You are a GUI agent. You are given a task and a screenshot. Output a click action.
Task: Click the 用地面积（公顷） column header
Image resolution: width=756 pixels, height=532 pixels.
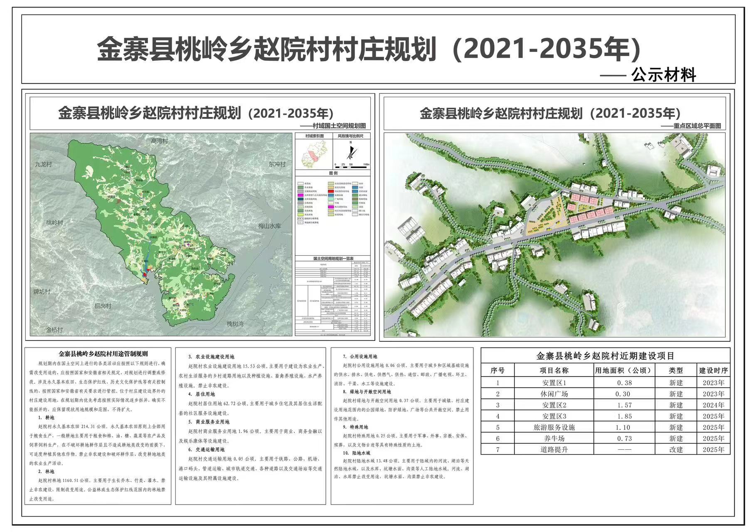(x=623, y=370)
